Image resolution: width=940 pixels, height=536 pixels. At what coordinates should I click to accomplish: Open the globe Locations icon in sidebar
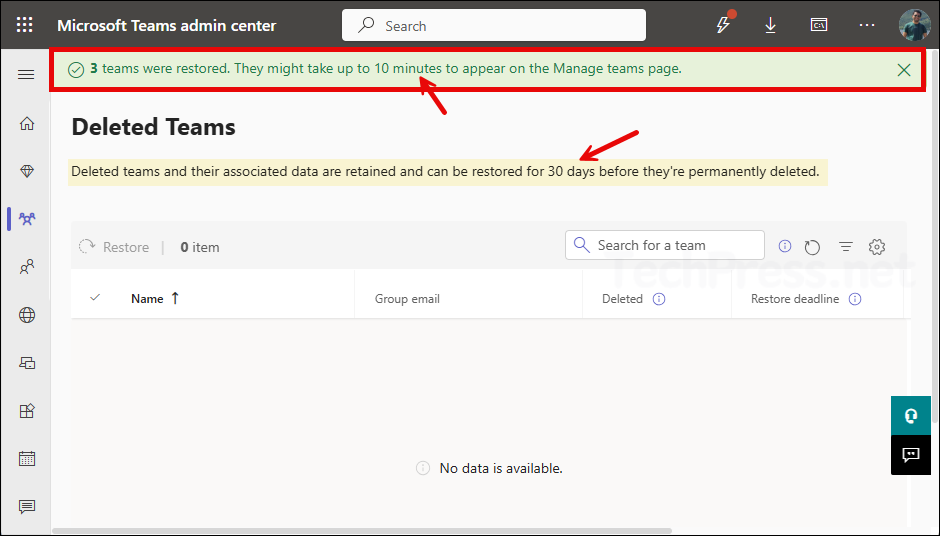[x=27, y=315]
